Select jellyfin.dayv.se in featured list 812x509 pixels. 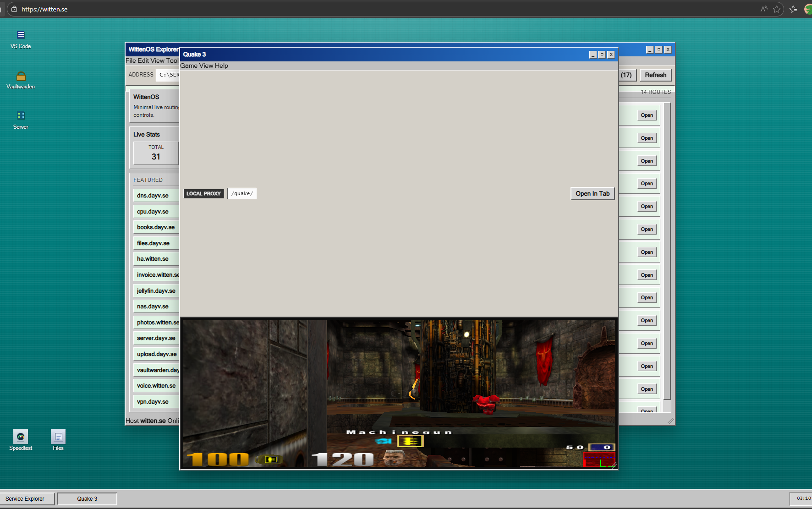click(156, 291)
